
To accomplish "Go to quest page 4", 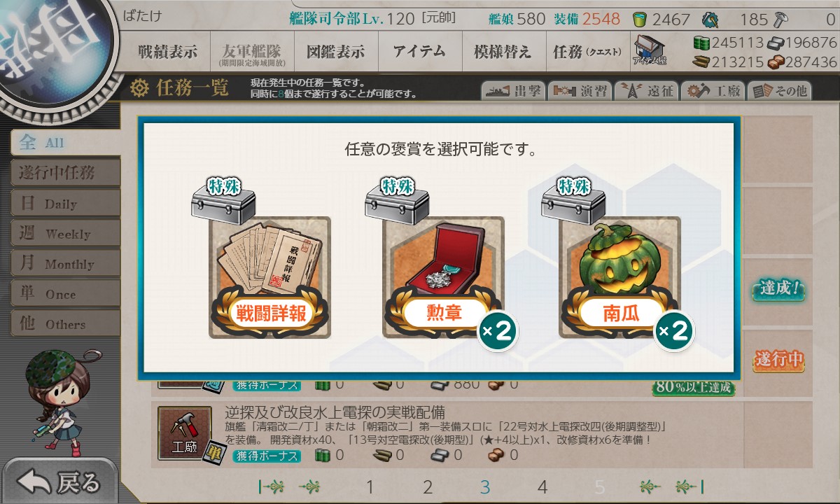I will 542,487.
